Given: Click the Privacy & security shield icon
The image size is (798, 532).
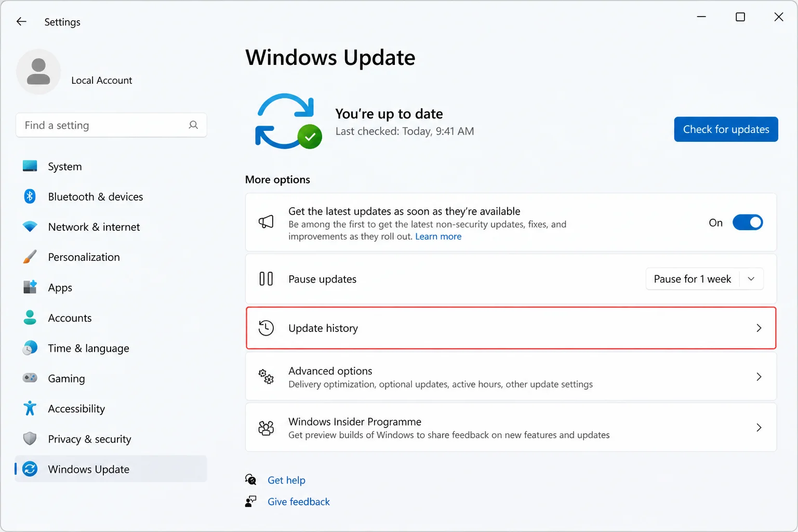Looking at the screenshot, I should click(x=30, y=438).
